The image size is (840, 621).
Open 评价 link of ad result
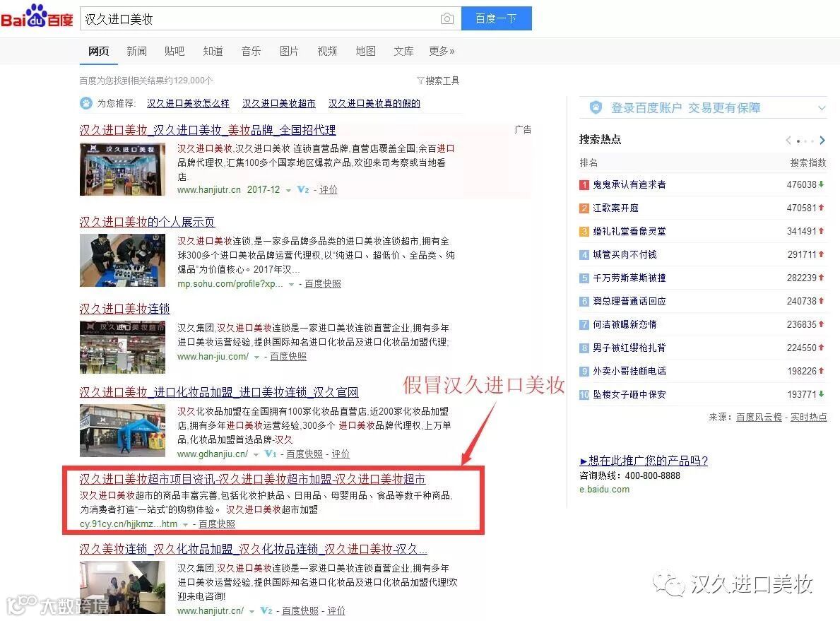pyautogui.click(x=328, y=189)
